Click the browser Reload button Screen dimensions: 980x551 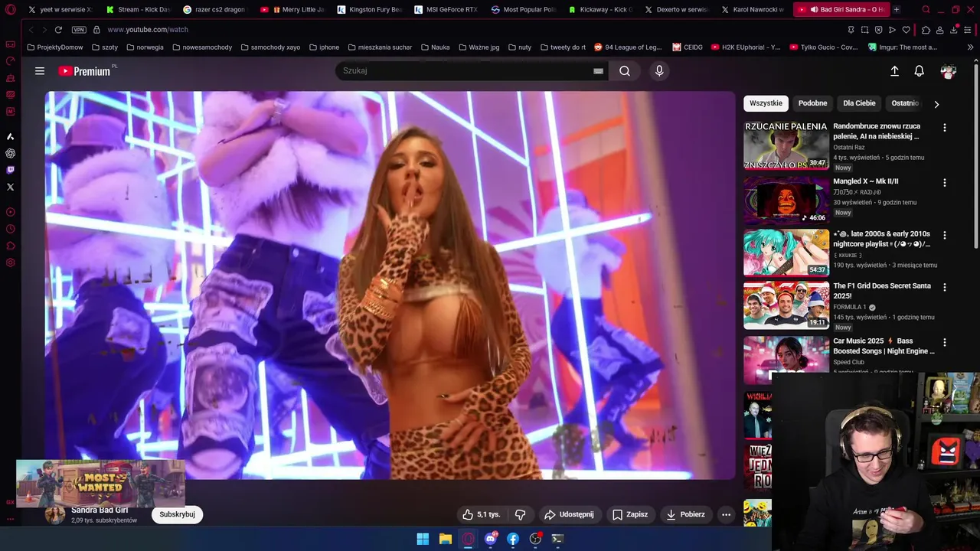click(58, 30)
